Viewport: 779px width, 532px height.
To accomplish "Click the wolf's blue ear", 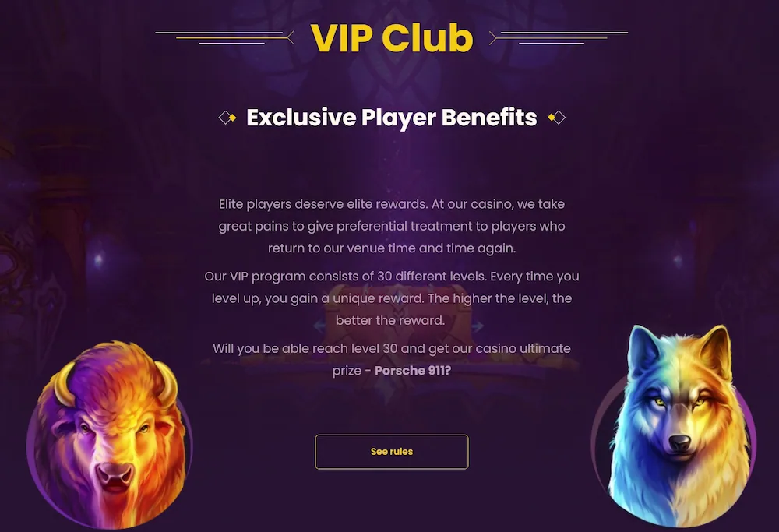I will pos(642,347).
